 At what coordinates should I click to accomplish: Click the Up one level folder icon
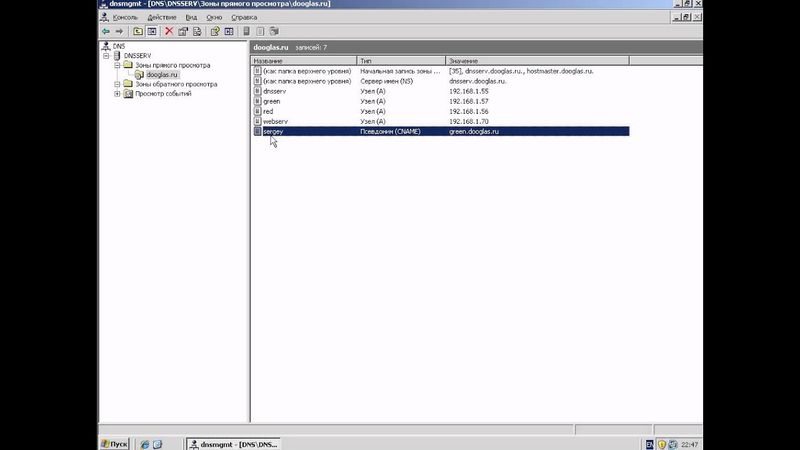click(x=138, y=31)
